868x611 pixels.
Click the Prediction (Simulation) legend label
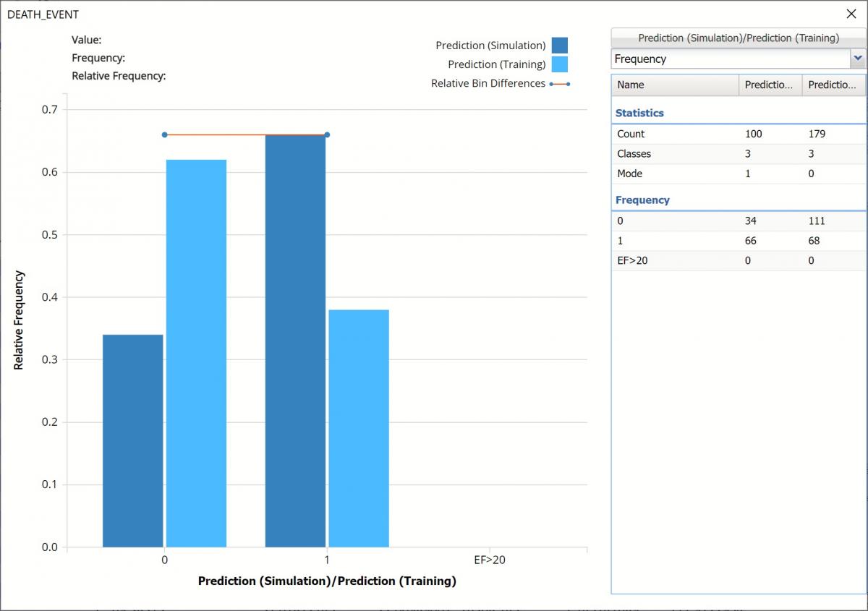[490, 46]
